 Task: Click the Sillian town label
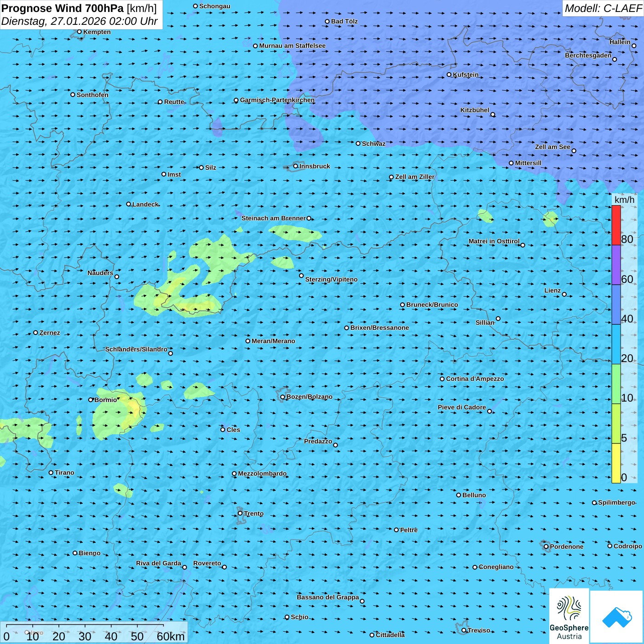click(x=485, y=322)
